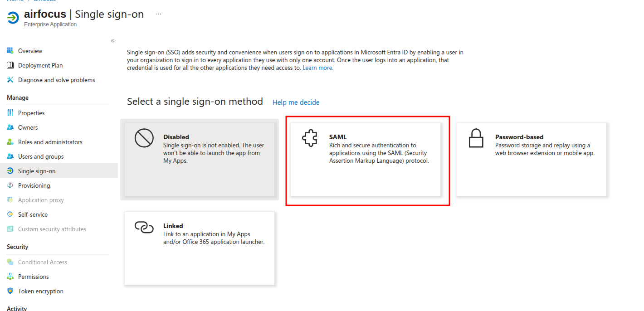Image resolution: width=644 pixels, height=311 pixels.
Task: Click the Single sign-on arrow icon
Action: pos(10,171)
